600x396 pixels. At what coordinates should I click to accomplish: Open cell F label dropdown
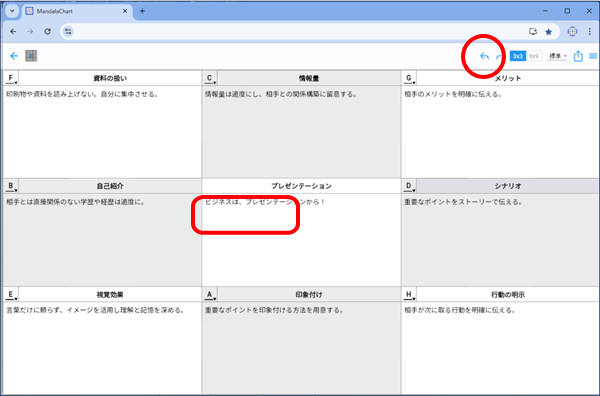coord(11,78)
